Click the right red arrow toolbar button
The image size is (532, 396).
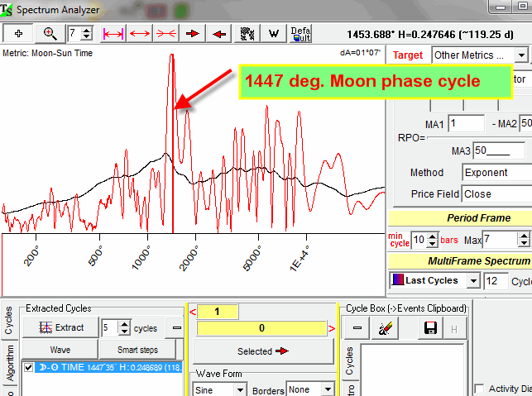point(192,34)
